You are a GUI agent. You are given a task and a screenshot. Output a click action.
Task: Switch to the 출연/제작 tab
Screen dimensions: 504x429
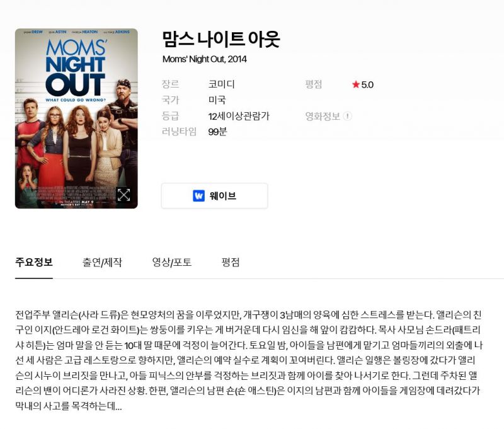(x=102, y=262)
